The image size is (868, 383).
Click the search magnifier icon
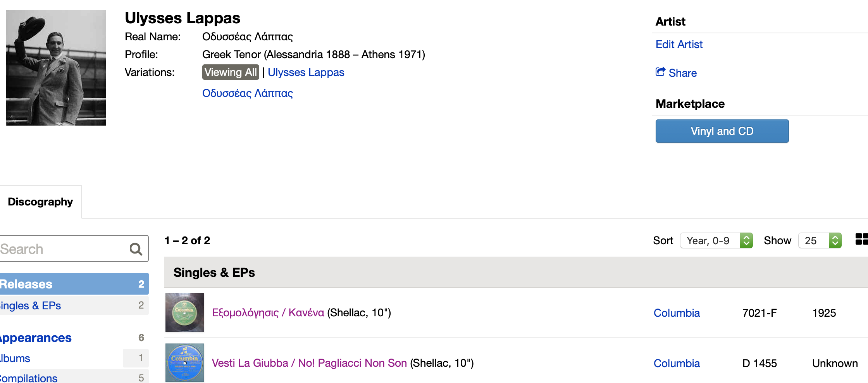(136, 249)
